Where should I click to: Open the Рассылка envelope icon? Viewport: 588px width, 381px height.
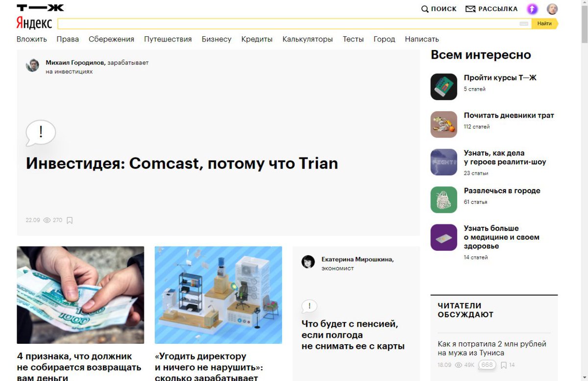(470, 9)
